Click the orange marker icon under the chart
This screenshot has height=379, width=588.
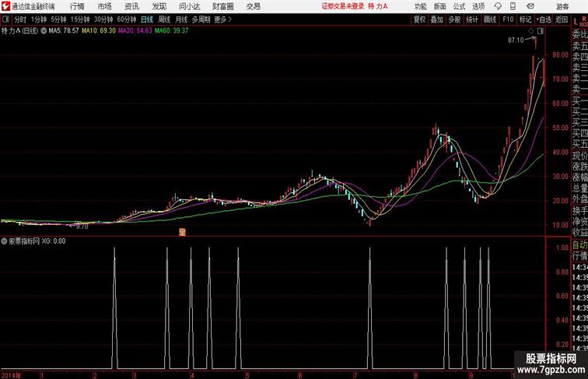(182, 232)
